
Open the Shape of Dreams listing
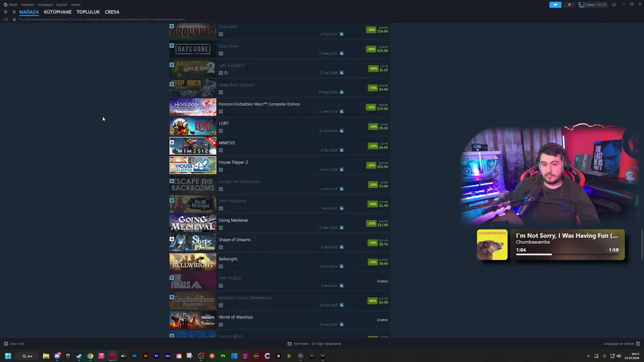coord(280,243)
